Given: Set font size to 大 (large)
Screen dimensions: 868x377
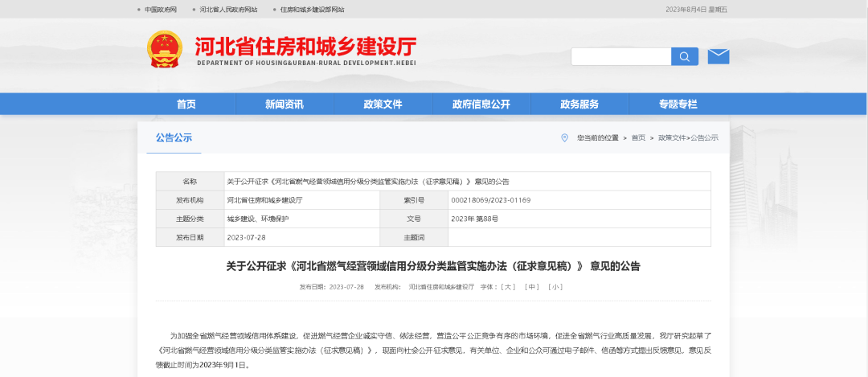Looking at the screenshot, I should pyautogui.click(x=508, y=287).
